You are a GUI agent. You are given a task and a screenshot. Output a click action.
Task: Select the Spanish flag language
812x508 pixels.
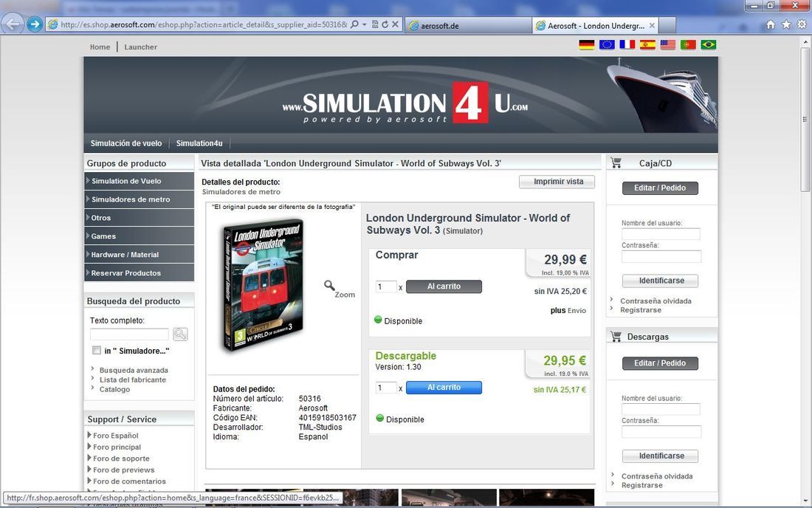click(647, 45)
